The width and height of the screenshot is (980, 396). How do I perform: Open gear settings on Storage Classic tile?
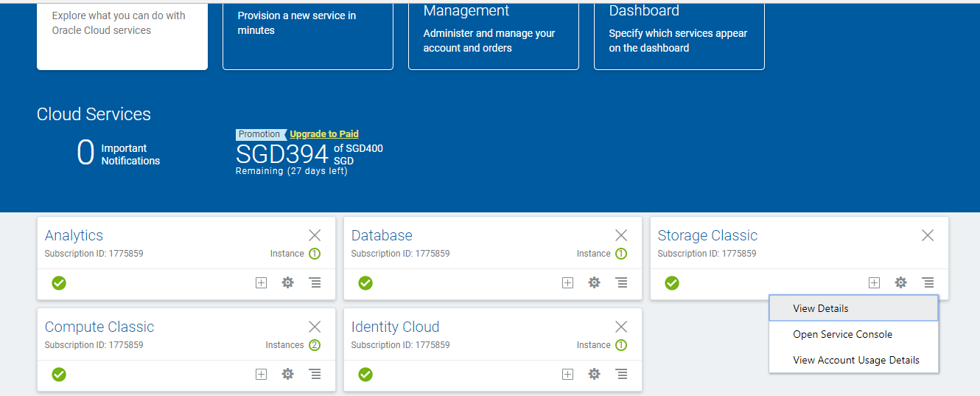click(901, 282)
